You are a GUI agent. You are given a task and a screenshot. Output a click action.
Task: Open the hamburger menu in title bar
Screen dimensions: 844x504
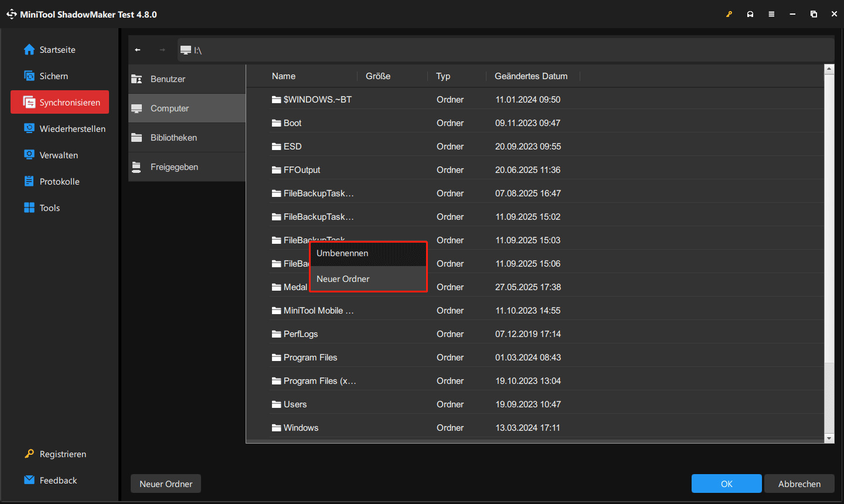771,14
